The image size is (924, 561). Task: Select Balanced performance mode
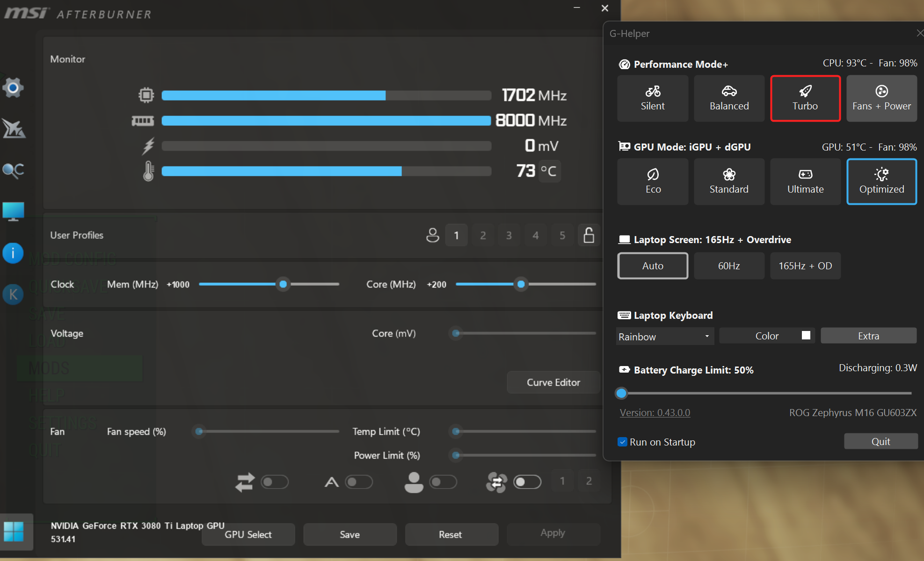coord(729,98)
